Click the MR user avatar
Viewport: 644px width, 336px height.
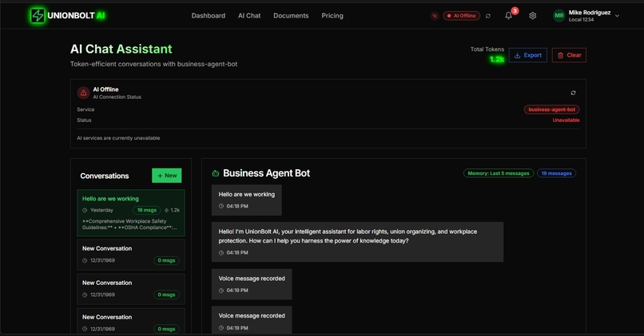559,16
